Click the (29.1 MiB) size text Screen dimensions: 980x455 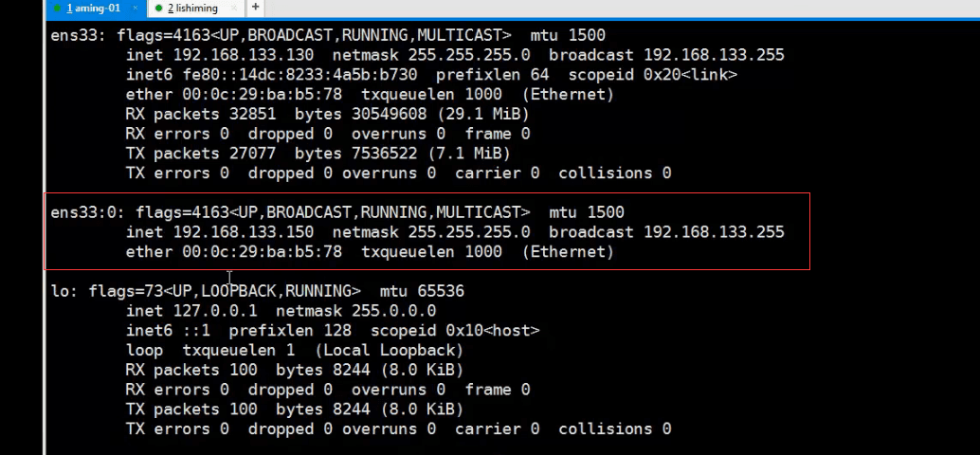pyautogui.click(x=482, y=115)
